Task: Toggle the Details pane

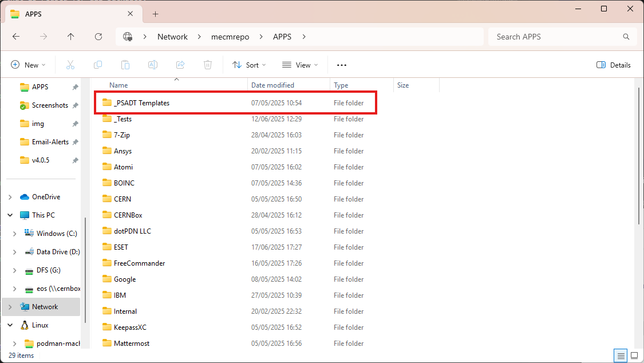Action: coord(614,65)
